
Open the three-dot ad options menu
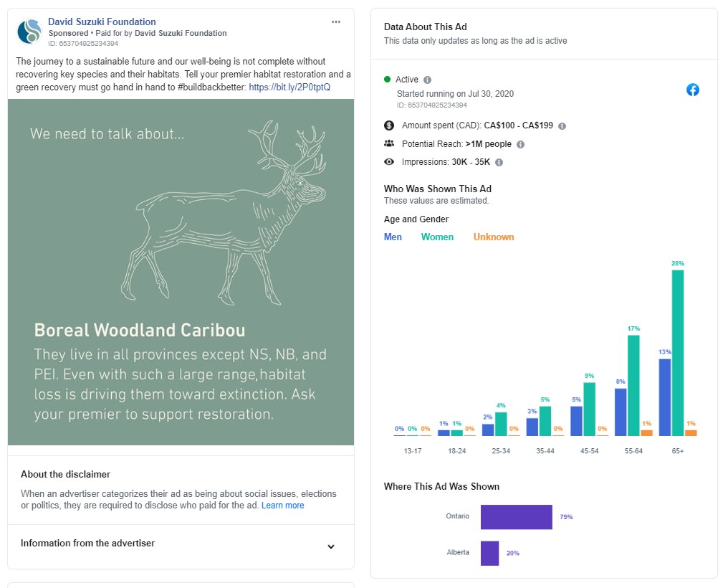tap(335, 22)
